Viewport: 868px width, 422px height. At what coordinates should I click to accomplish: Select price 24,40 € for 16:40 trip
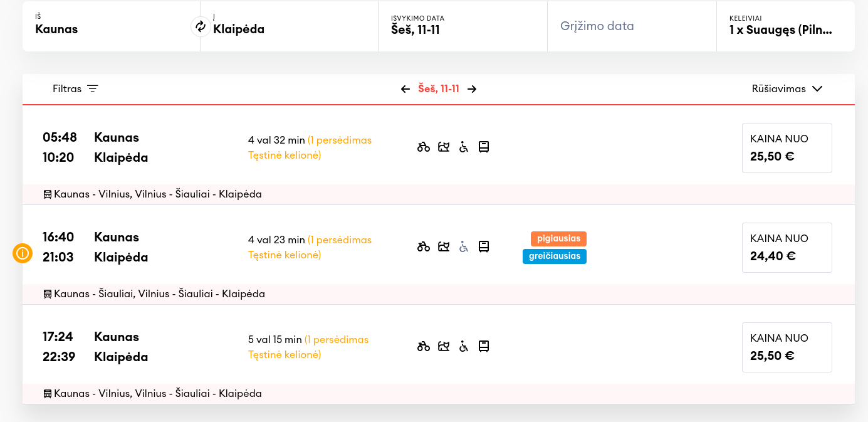click(x=787, y=248)
